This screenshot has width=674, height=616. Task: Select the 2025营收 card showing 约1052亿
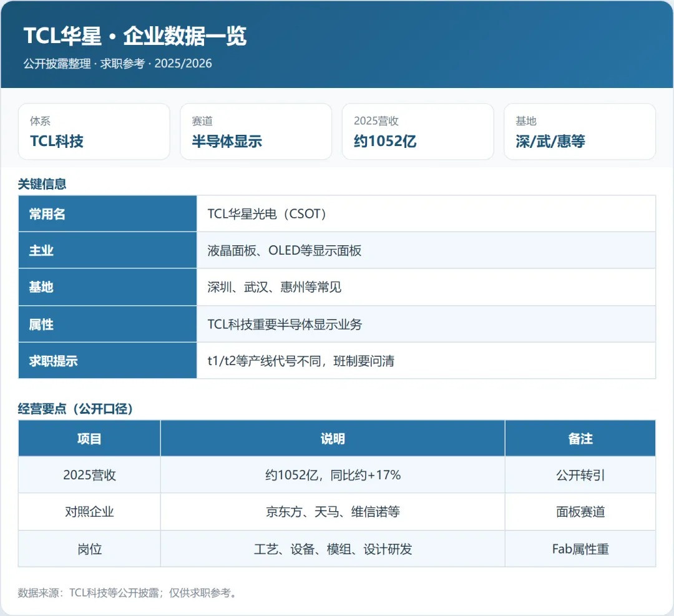[x=418, y=132]
